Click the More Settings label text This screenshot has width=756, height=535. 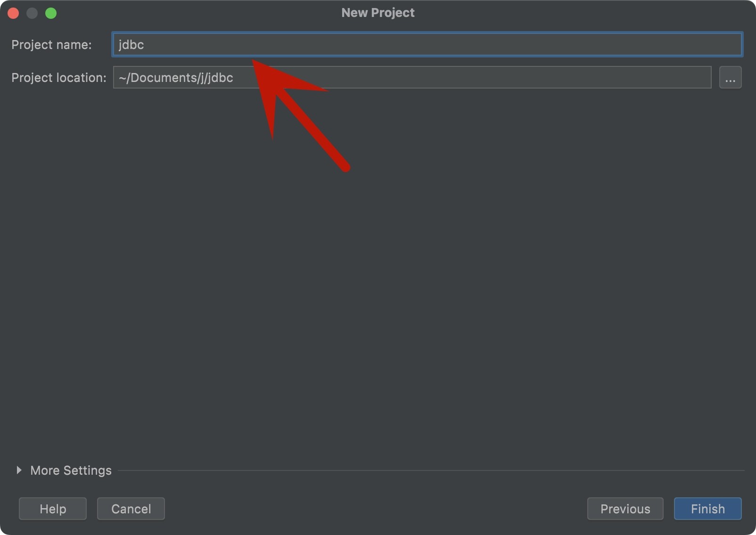point(71,470)
